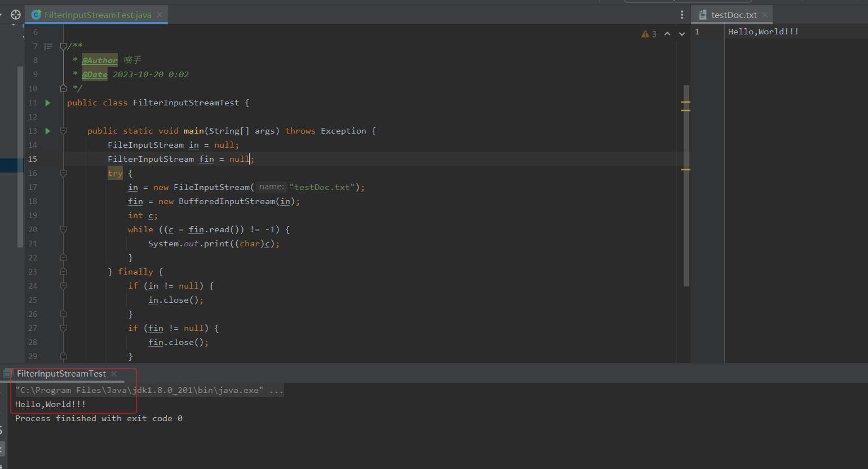Click the fold end marker on line 26
This screenshot has width=868, height=469.
click(63, 314)
